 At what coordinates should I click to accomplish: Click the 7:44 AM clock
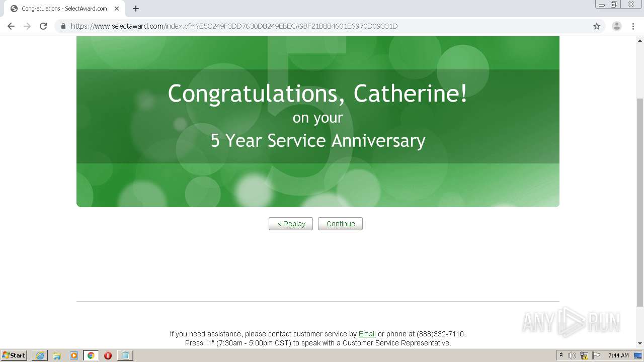tap(618, 355)
